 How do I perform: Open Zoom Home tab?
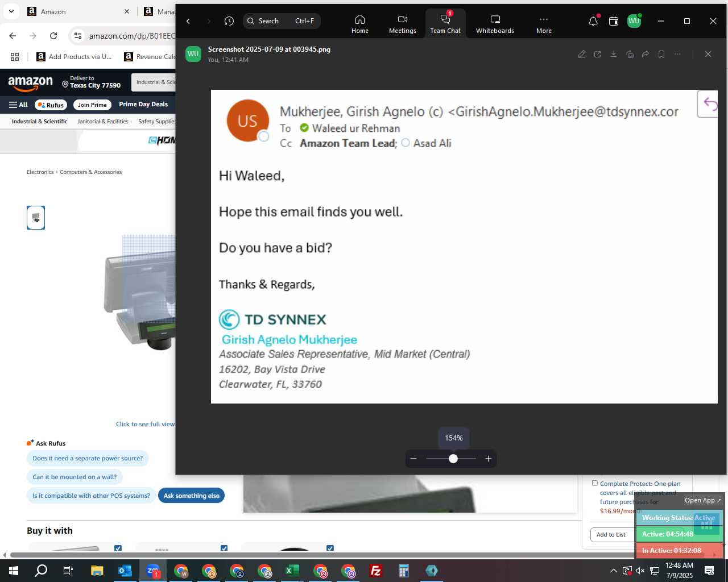(359, 24)
